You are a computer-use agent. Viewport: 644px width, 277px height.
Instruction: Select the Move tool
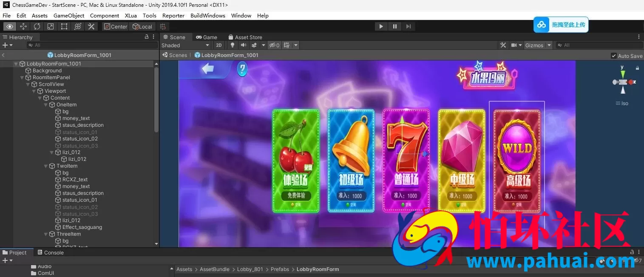[23, 26]
